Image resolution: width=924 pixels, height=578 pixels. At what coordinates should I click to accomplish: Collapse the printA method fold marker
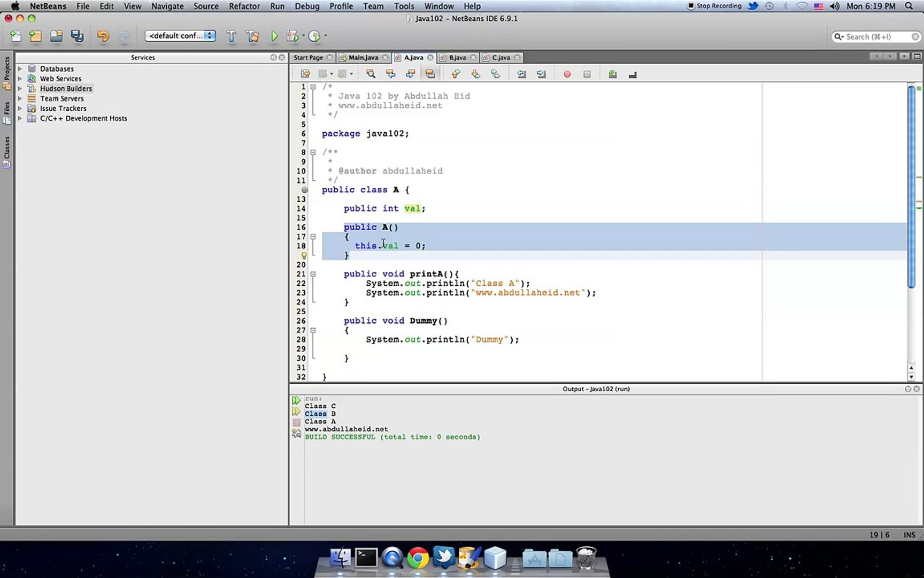click(313, 273)
